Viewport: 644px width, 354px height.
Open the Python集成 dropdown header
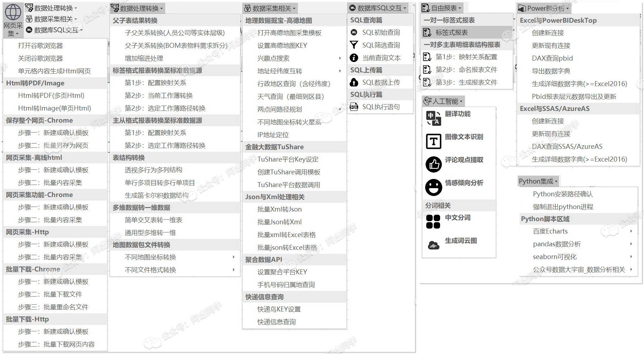[538, 181]
